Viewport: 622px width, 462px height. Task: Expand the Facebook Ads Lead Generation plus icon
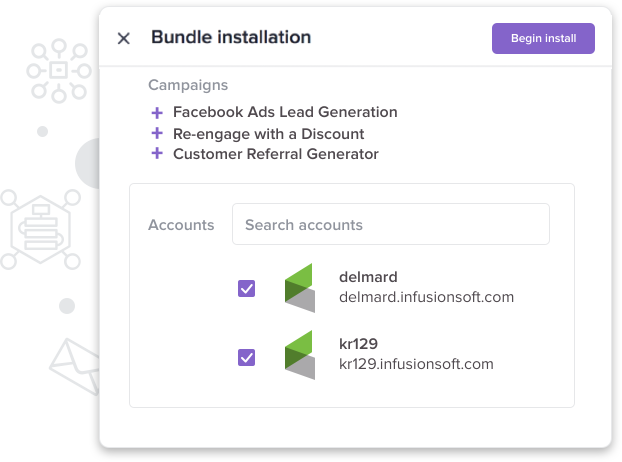click(x=157, y=113)
